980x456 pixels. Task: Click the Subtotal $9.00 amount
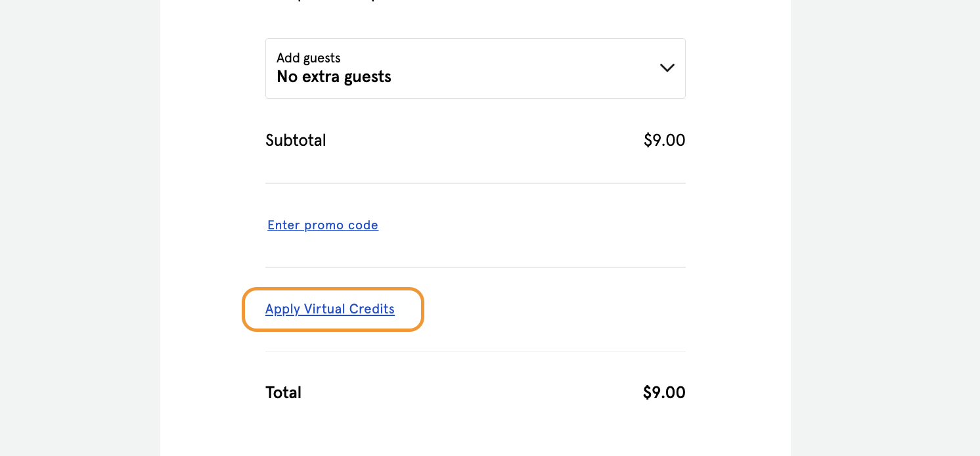(664, 141)
